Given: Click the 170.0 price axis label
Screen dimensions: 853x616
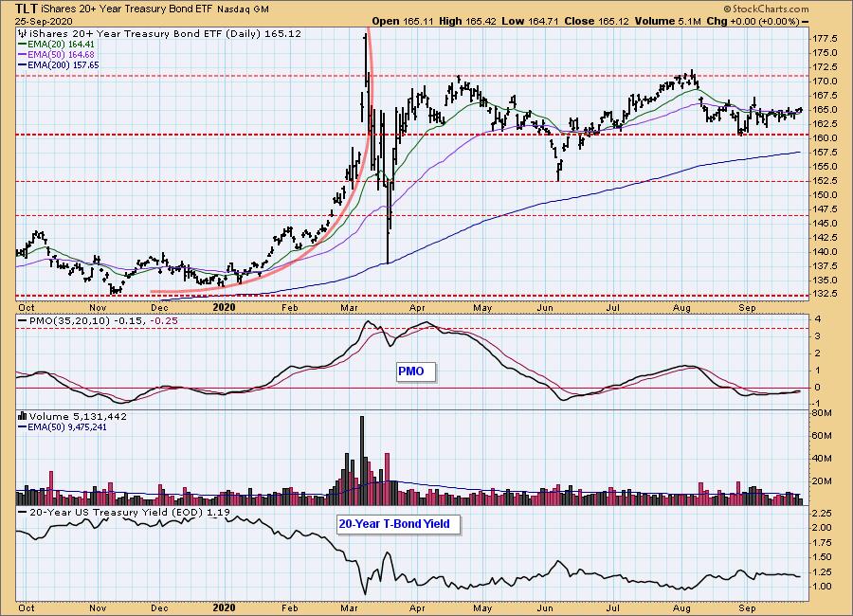Looking at the screenshot, I should [x=825, y=82].
